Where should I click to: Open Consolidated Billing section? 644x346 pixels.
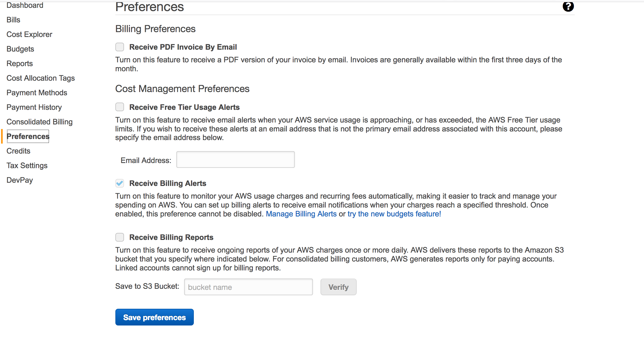pos(39,122)
